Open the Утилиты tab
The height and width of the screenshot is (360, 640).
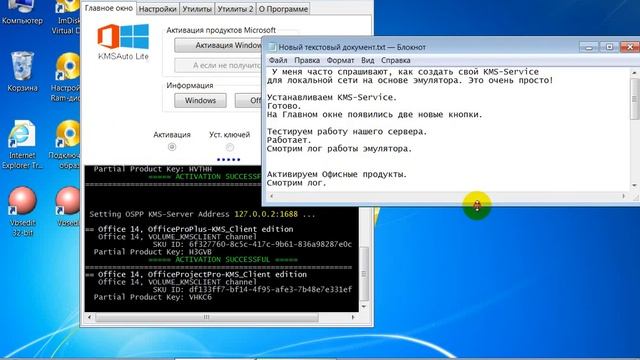pos(197,9)
